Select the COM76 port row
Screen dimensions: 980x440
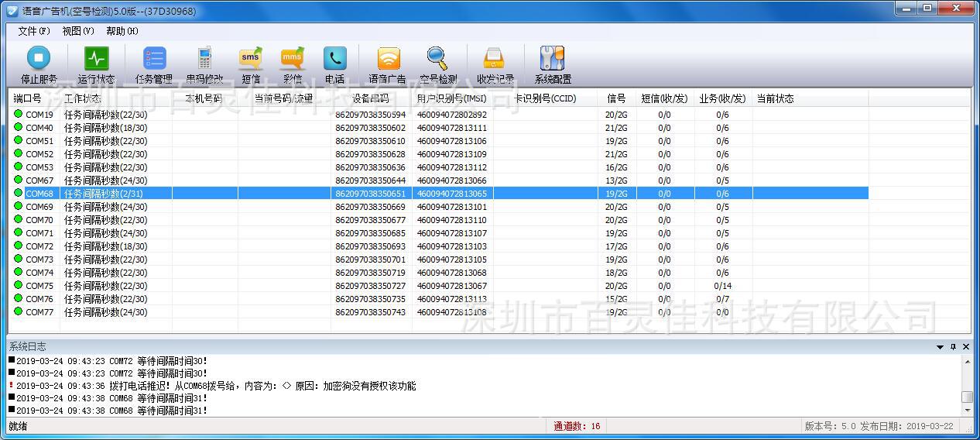(439, 298)
